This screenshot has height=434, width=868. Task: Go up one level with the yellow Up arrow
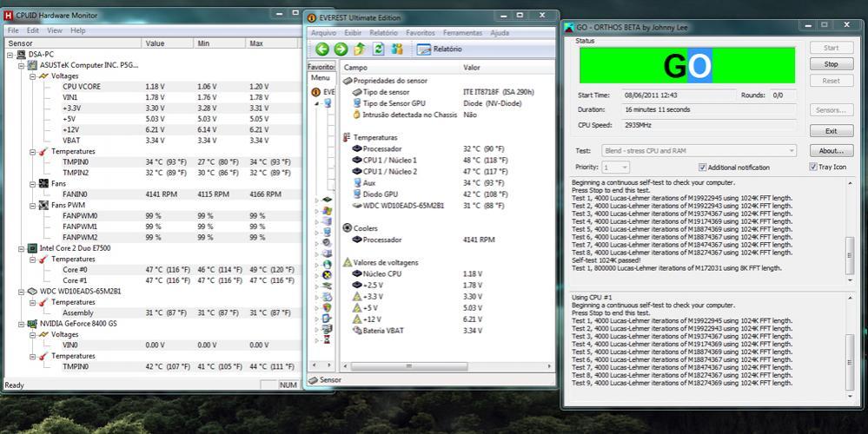[360, 49]
